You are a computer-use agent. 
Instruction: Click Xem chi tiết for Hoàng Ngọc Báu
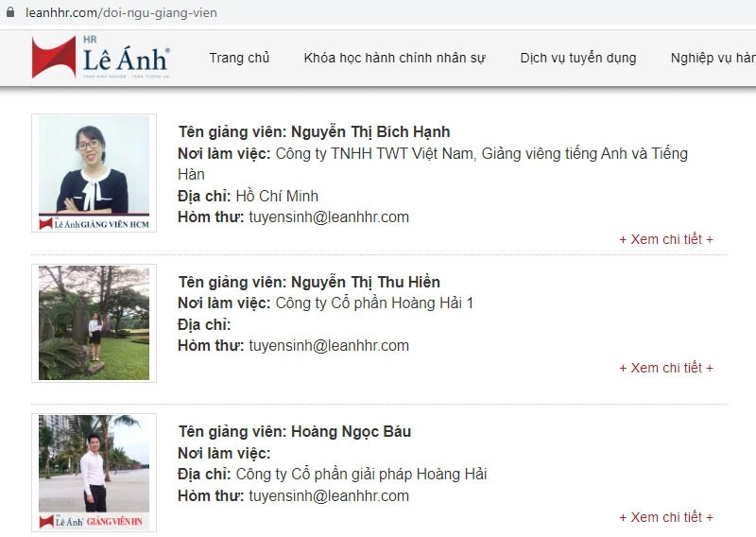666,517
